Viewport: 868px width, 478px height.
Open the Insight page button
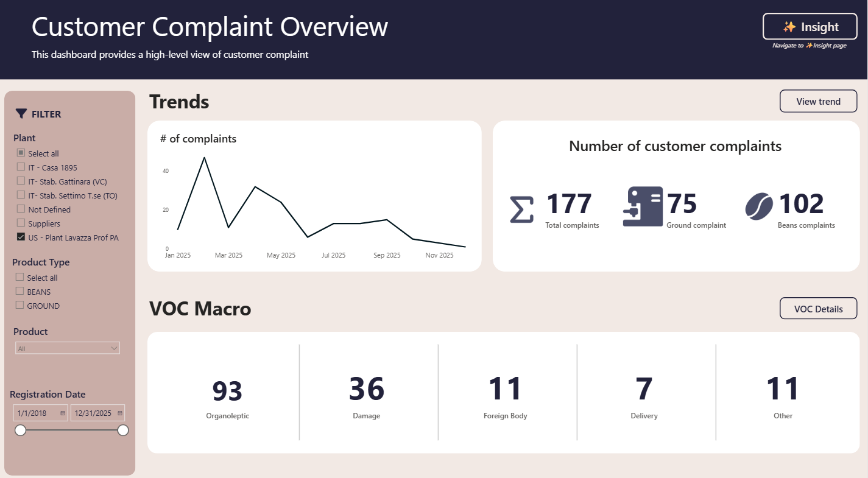pyautogui.click(x=810, y=27)
